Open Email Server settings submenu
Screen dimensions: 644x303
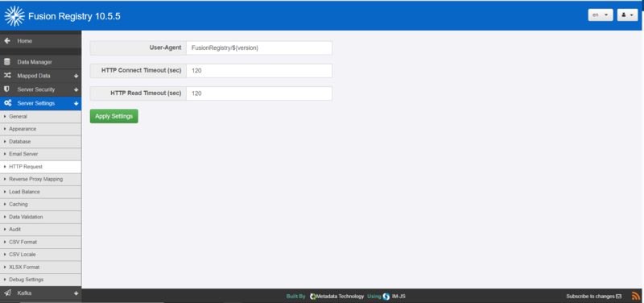[41, 154]
